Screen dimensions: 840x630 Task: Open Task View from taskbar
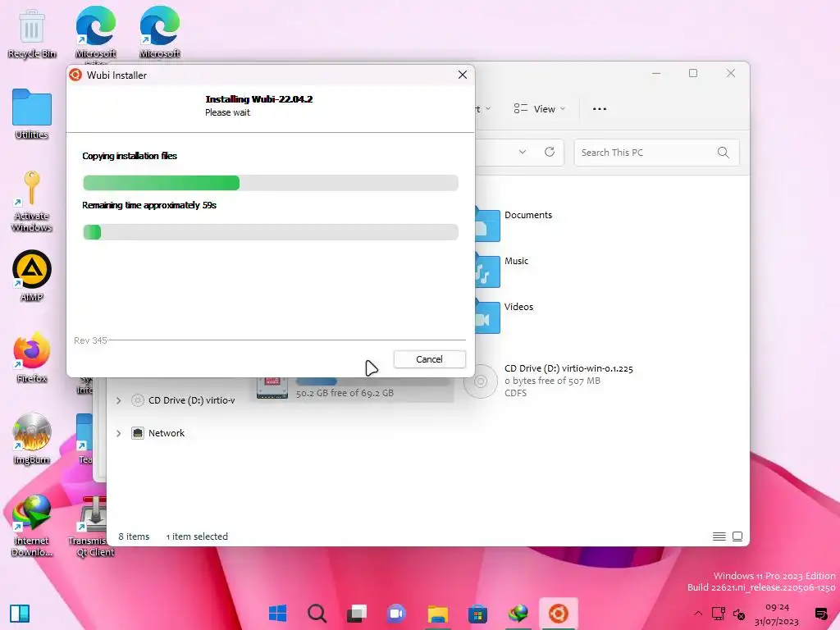point(357,614)
